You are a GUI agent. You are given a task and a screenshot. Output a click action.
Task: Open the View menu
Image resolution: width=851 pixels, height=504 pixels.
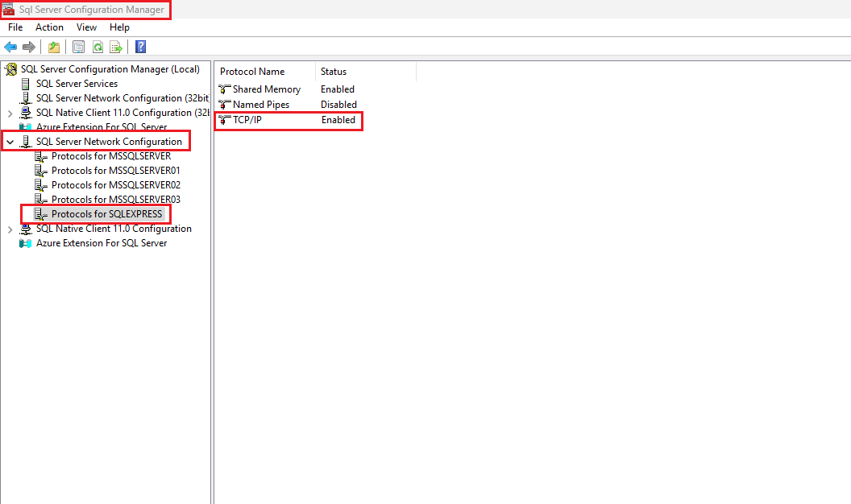pos(86,27)
